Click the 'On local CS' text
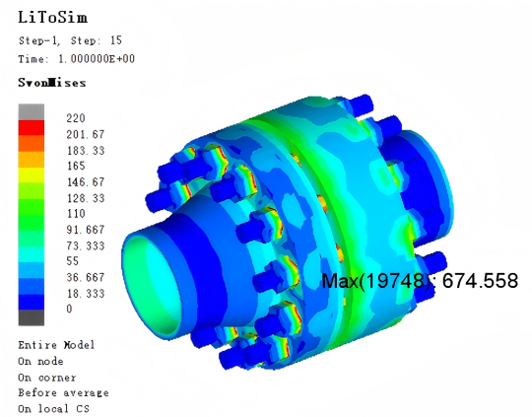The width and height of the screenshot is (532, 417). coord(53,409)
